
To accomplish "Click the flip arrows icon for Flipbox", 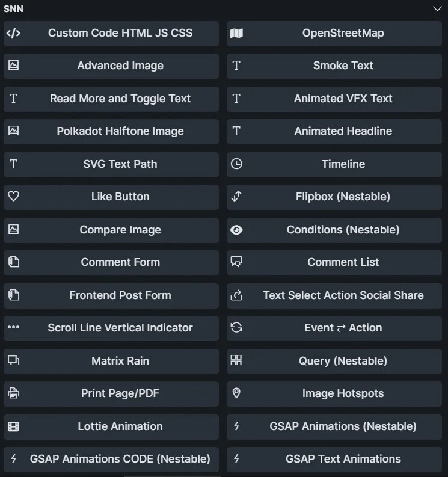I will click(x=236, y=197).
